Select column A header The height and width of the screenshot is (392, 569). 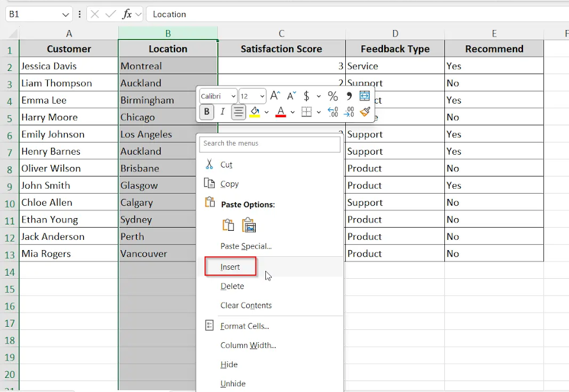(69, 34)
